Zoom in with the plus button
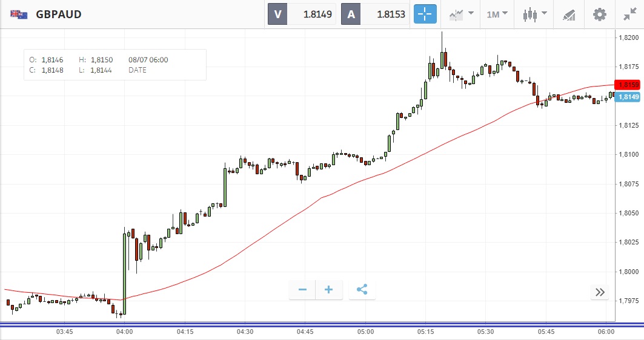 click(x=329, y=290)
